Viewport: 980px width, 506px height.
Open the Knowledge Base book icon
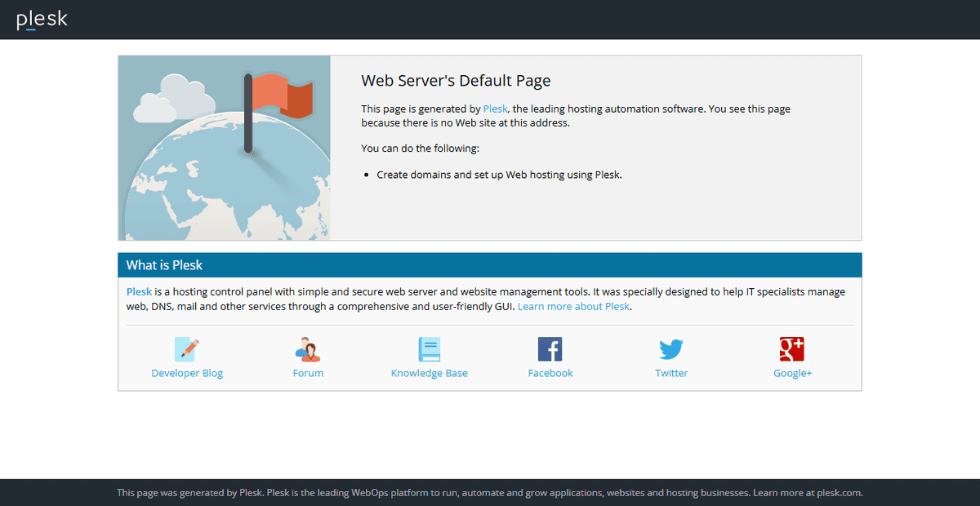(x=429, y=349)
